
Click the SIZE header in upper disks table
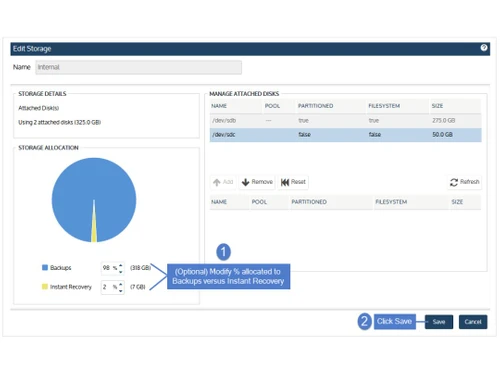click(437, 106)
